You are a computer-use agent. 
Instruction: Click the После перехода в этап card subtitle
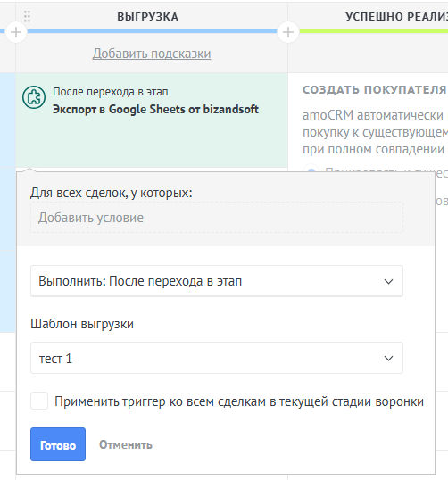[x=111, y=92]
